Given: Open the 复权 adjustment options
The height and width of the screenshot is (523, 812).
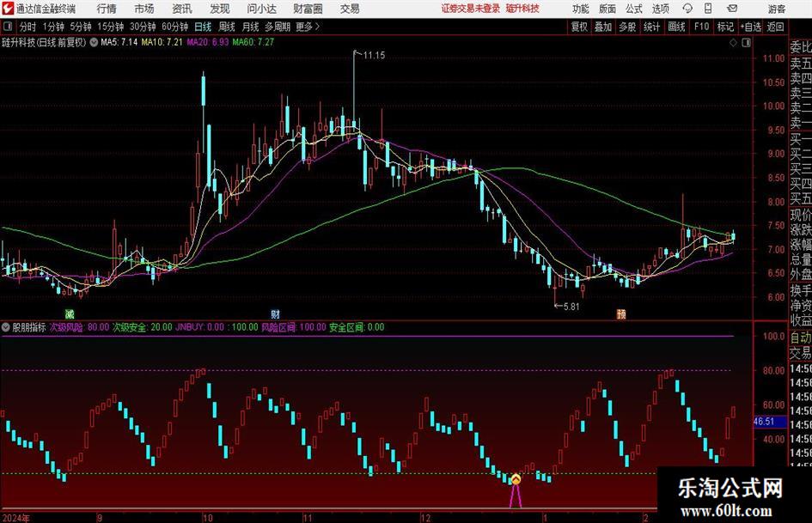Looking at the screenshot, I should click(x=579, y=27).
